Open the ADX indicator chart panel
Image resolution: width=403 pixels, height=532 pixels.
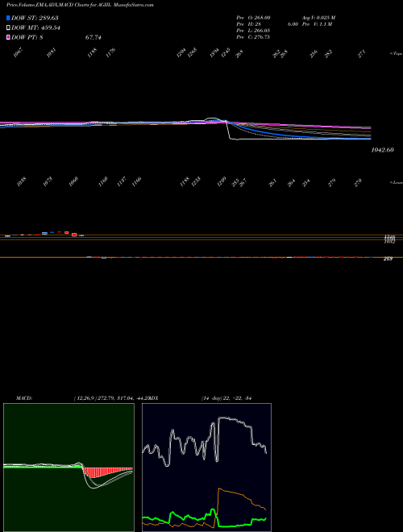[206, 468]
